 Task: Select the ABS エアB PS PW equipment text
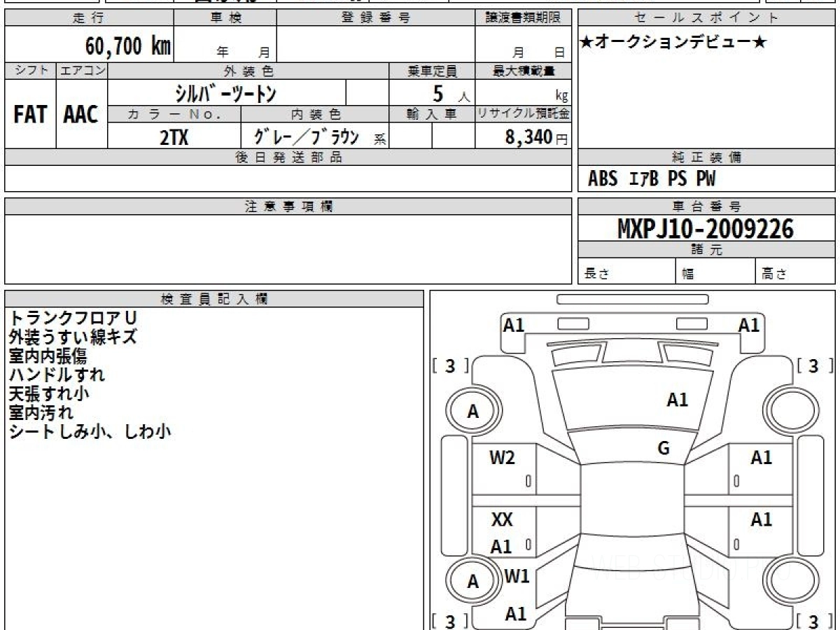(x=652, y=179)
